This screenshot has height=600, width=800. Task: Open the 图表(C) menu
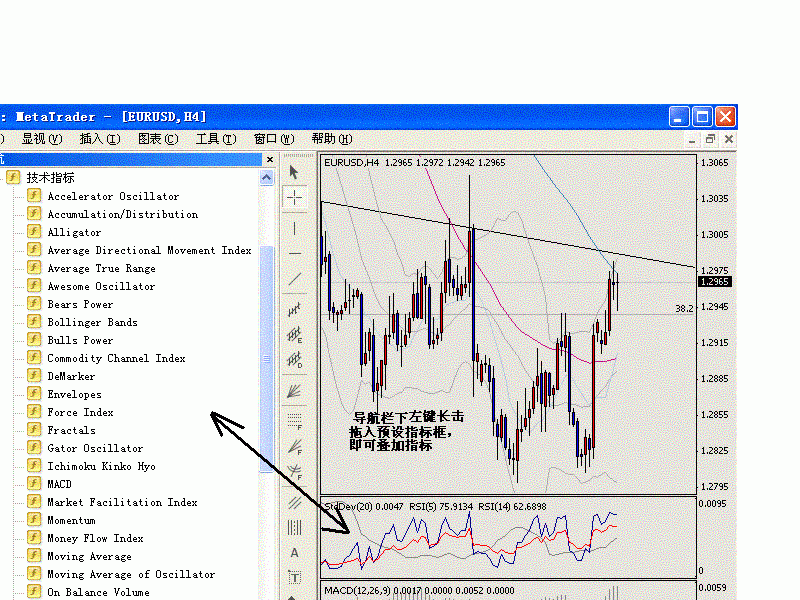158,139
